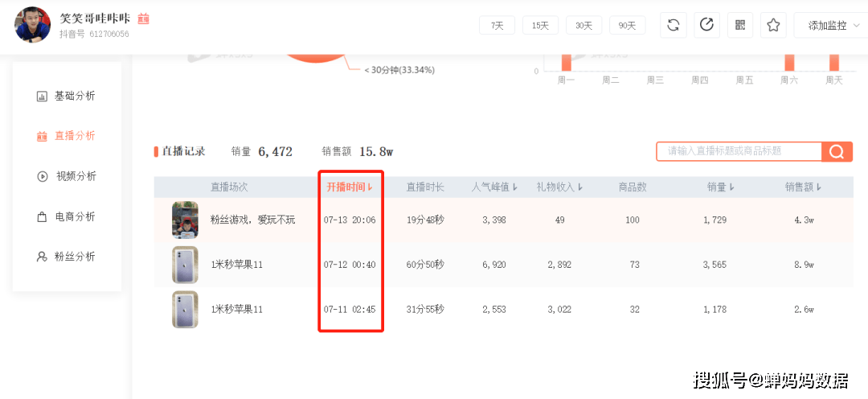Click peak popularity value 2,553
Viewport: 868px width, 399px height.
click(494, 309)
